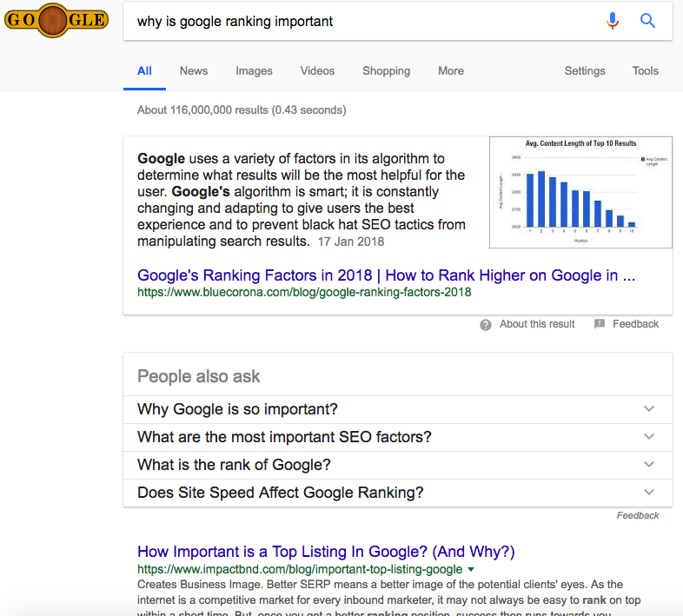
Task: Click the microphone voice search icon
Action: [x=613, y=21]
